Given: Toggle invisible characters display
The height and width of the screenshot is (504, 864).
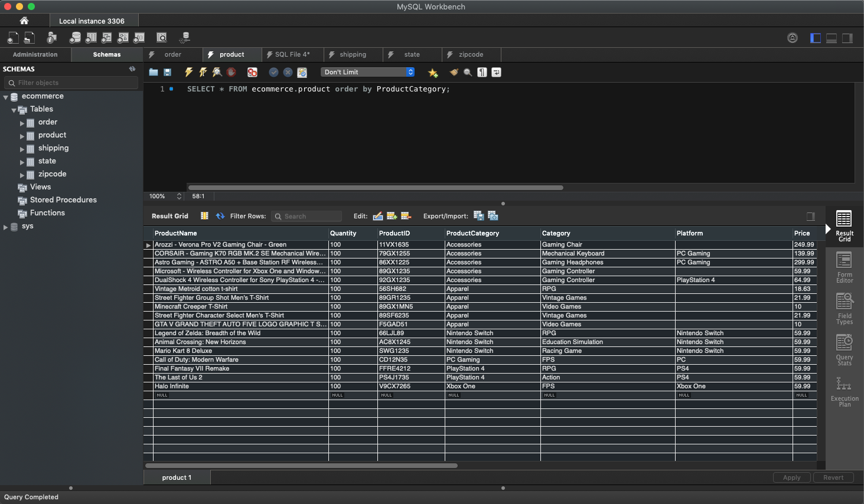Looking at the screenshot, I should point(482,72).
